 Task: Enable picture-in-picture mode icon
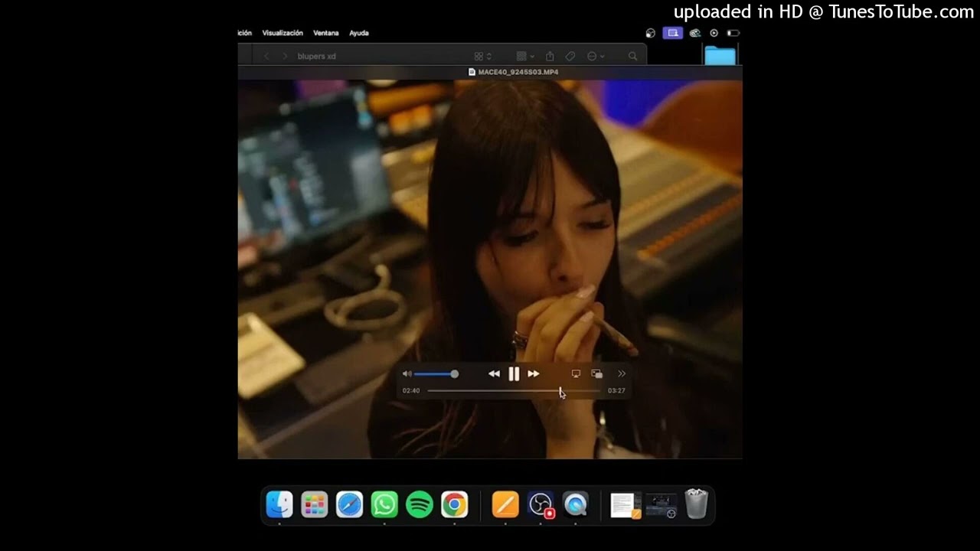tap(597, 373)
